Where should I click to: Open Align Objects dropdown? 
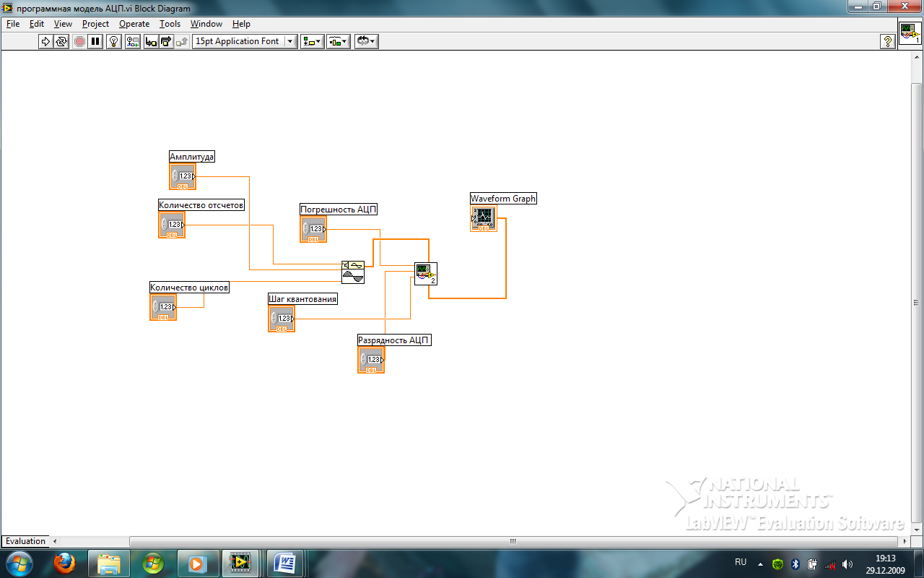(313, 41)
